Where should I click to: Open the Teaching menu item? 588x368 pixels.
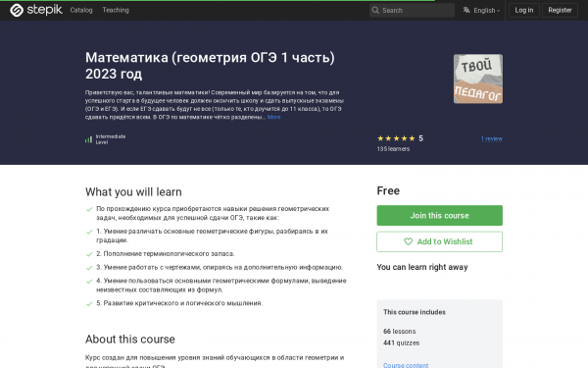click(116, 10)
